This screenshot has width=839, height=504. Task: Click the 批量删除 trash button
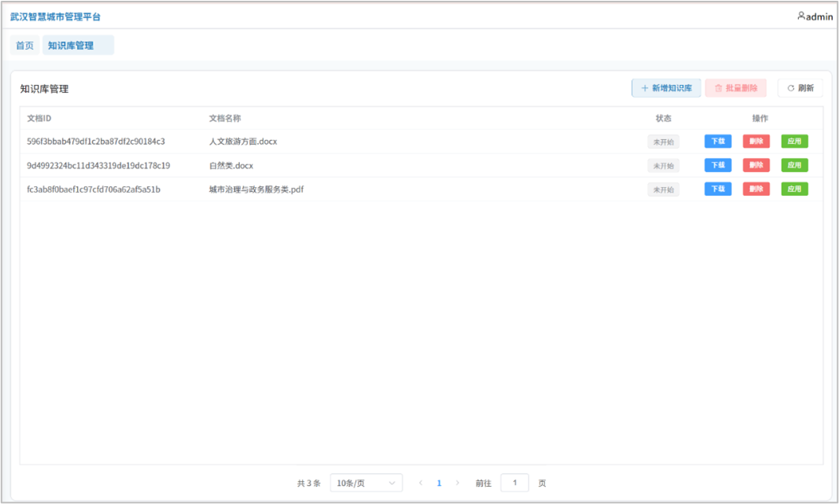(x=735, y=88)
